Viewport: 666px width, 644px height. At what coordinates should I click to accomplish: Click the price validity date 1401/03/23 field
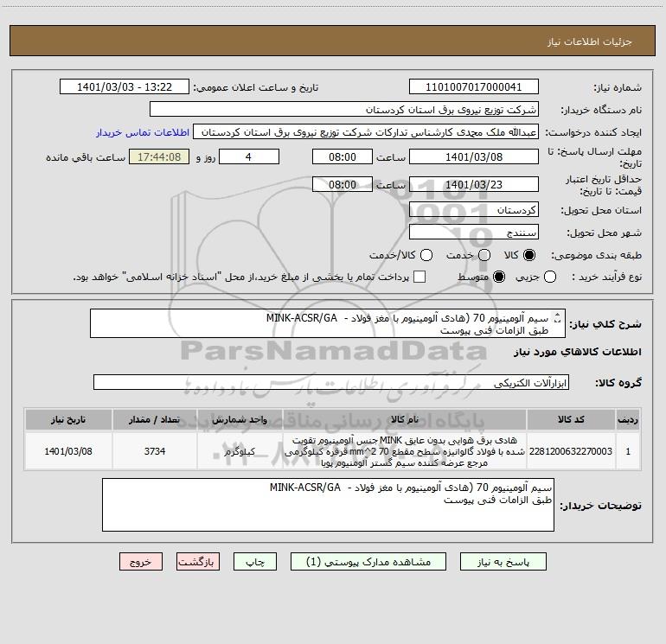click(474, 184)
